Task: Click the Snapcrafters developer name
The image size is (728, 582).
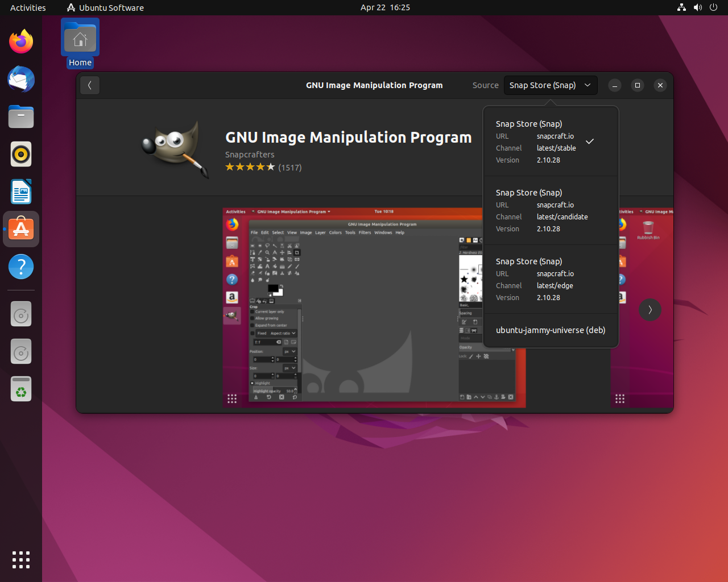Action: [250, 155]
